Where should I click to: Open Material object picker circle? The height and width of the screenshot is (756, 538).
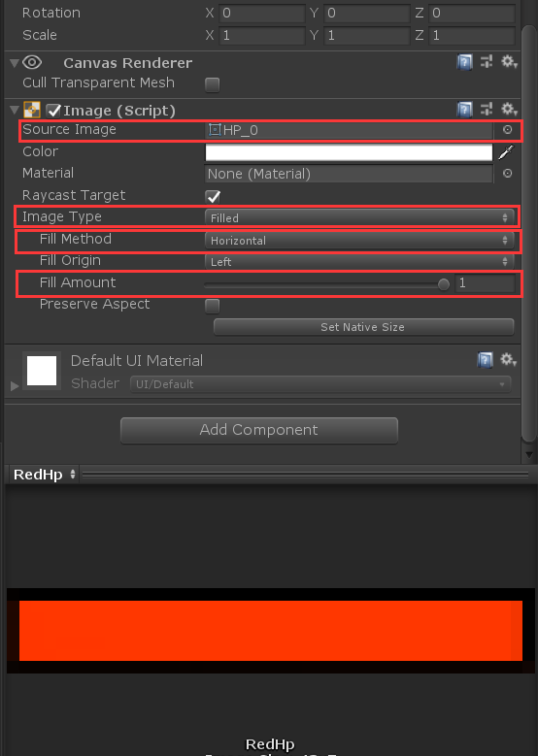[x=507, y=174]
